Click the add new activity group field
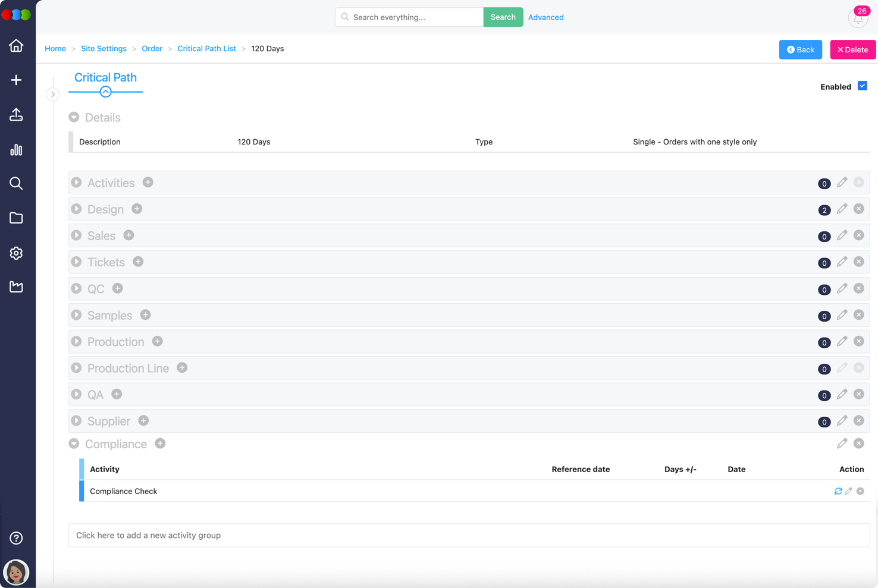This screenshot has height=588, width=878. pyautogui.click(x=469, y=535)
